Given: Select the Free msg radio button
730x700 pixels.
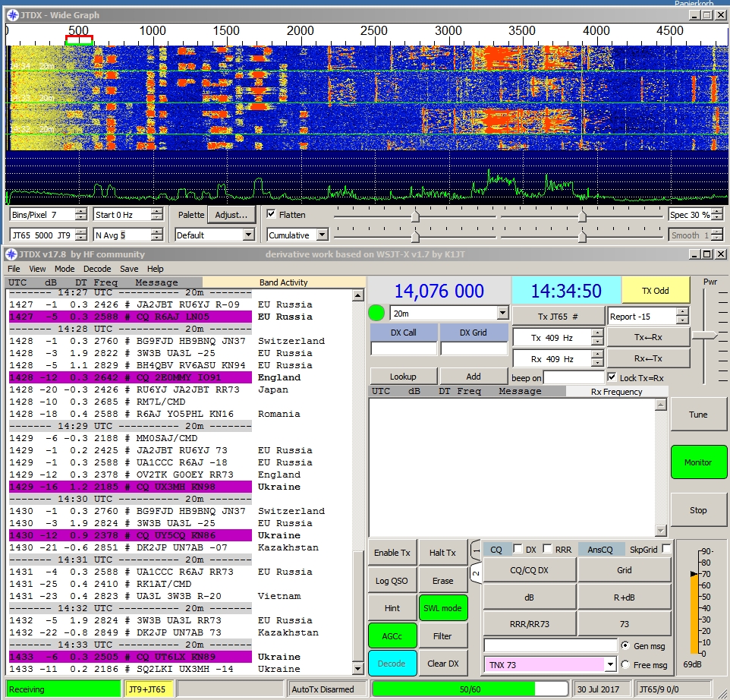Looking at the screenshot, I should click(625, 664).
